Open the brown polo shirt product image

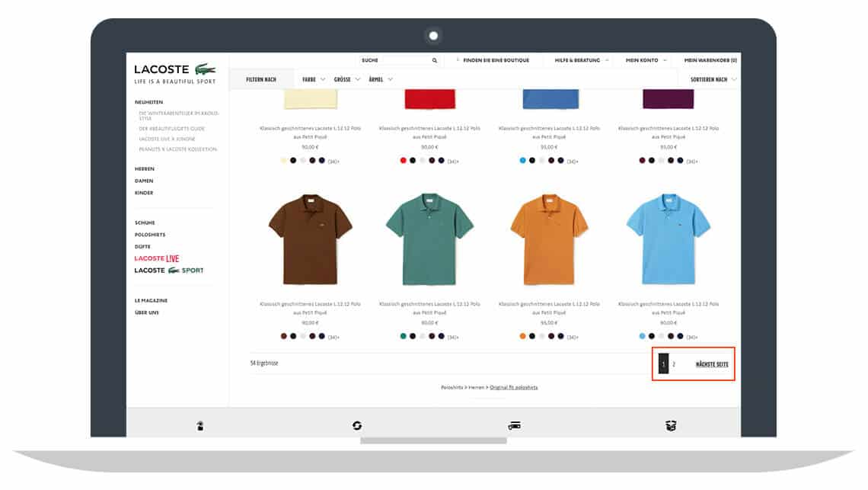[310, 239]
